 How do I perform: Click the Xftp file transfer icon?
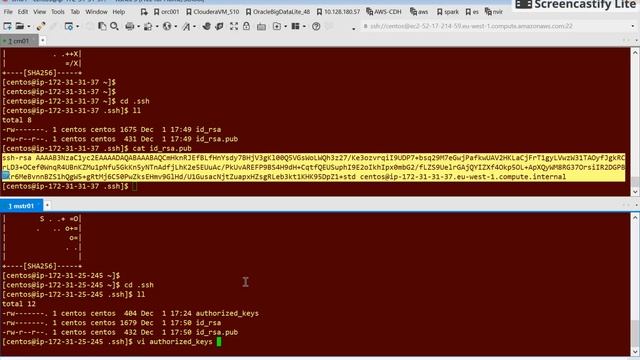pos(219,26)
